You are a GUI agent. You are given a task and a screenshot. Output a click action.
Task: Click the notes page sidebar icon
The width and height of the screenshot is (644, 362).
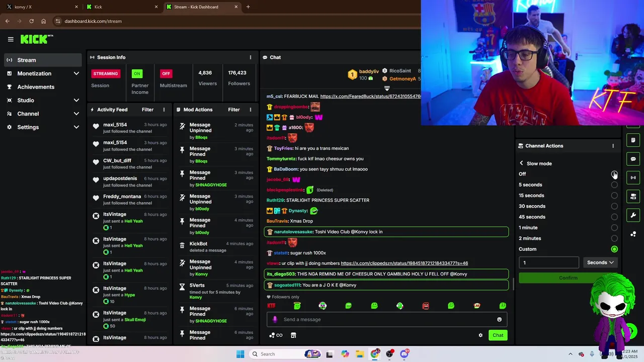(x=633, y=140)
